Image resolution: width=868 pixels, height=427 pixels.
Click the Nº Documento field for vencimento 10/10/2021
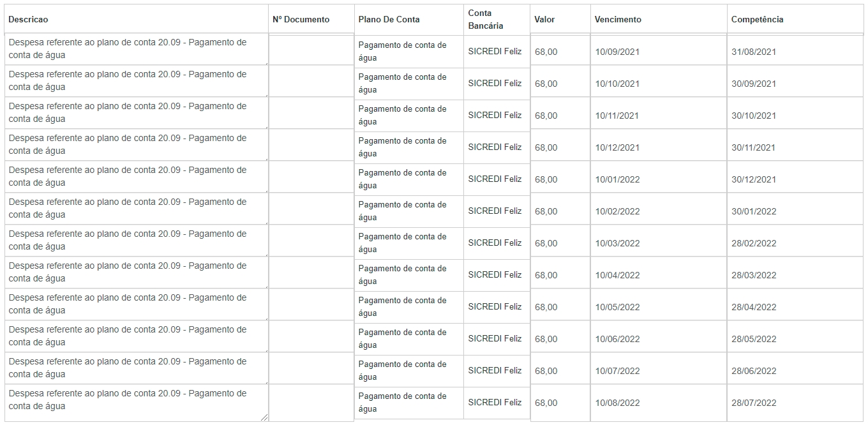pyautogui.click(x=311, y=81)
